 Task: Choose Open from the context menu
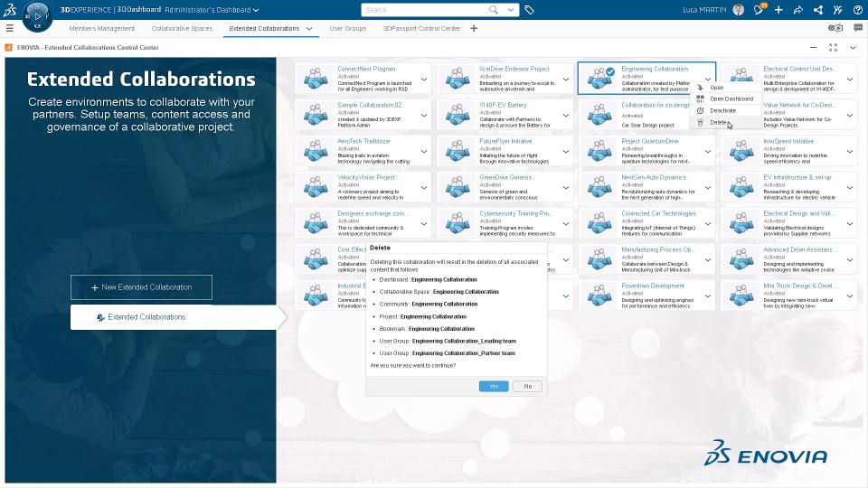[x=725, y=88]
